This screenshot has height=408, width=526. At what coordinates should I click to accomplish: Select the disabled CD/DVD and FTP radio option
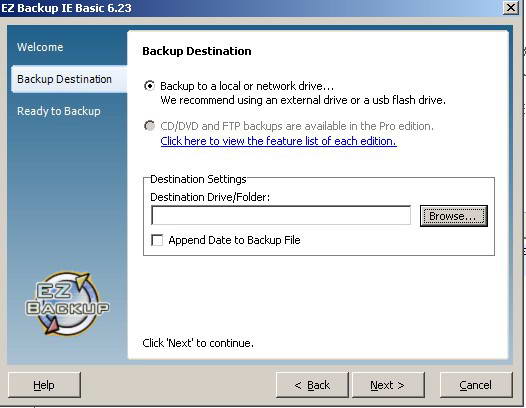click(149, 126)
